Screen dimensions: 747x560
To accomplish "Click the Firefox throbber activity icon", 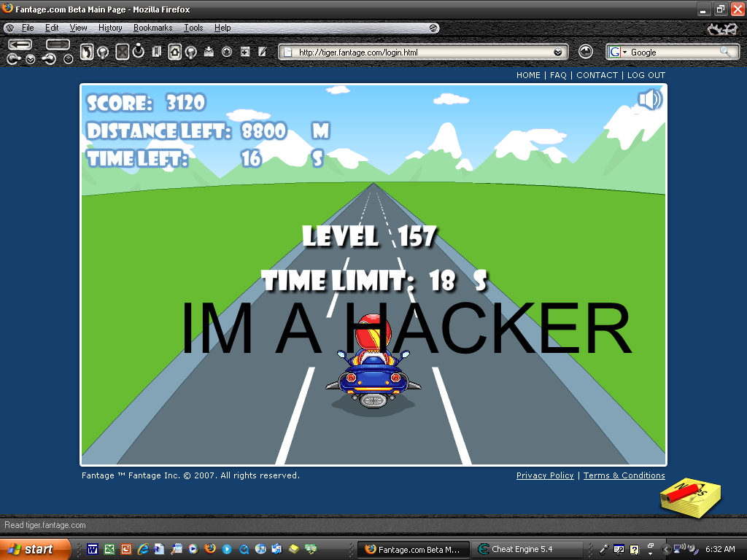I will [x=721, y=29].
